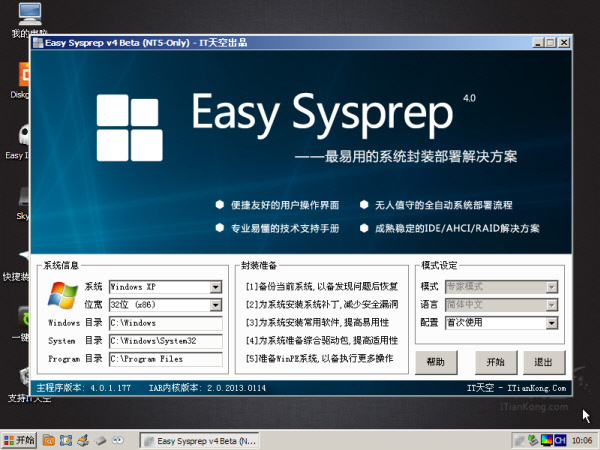Click the text [3]为系统安装常用软件
The width and height of the screenshot is (600, 450).
(294, 322)
